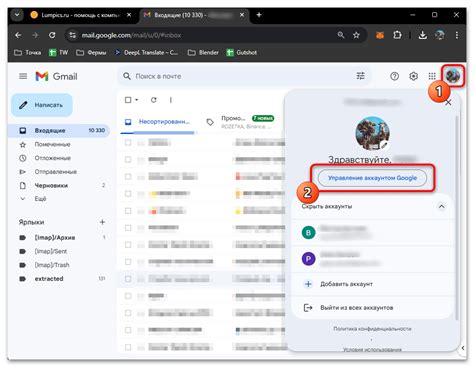Toggle the select all messages checkbox

[x=128, y=100]
